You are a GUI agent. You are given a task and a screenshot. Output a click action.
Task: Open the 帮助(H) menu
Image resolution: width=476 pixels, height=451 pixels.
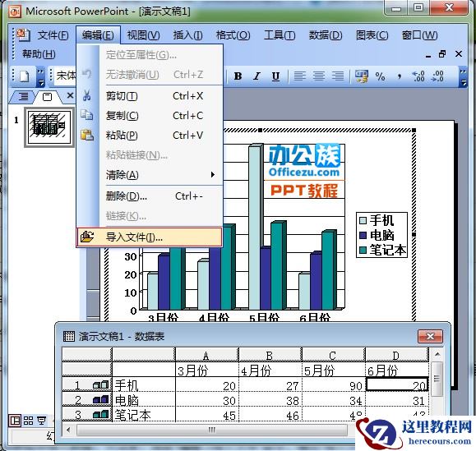pos(39,54)
